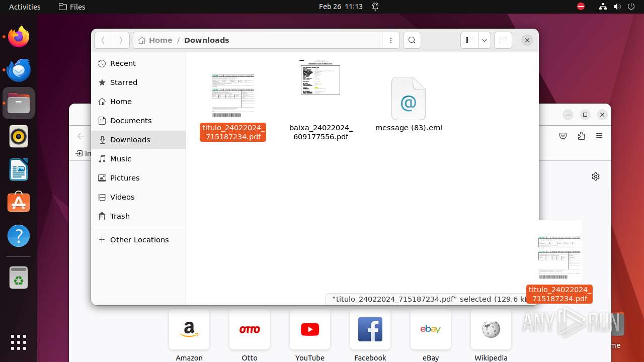Open LibreOffice Writer from the dock
Viewport: 644px width, 362px height.
pyautogui.click(x=19, y=169)
